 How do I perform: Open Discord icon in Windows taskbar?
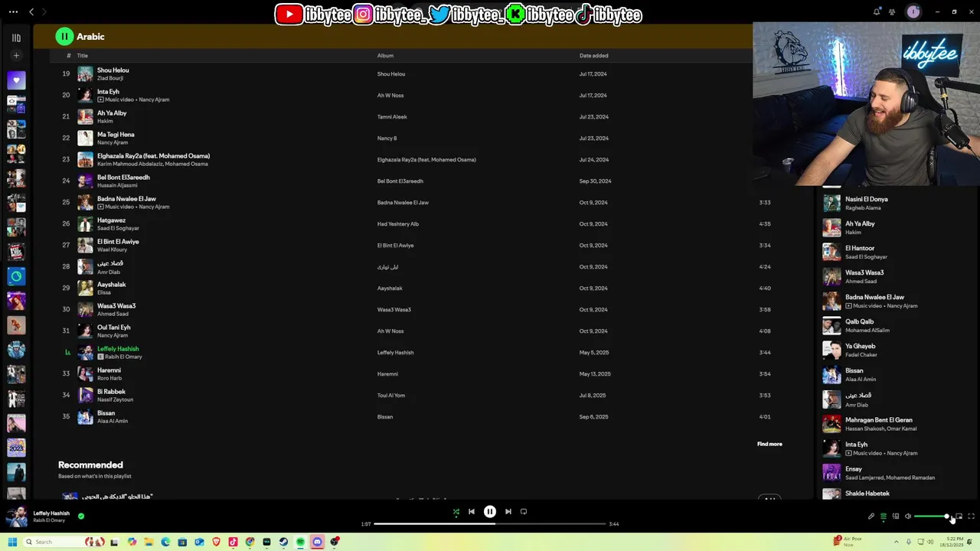pos(317,542)
